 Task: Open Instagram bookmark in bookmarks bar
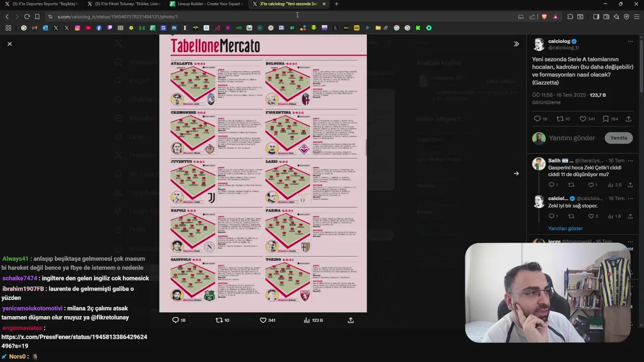[77, 28]
